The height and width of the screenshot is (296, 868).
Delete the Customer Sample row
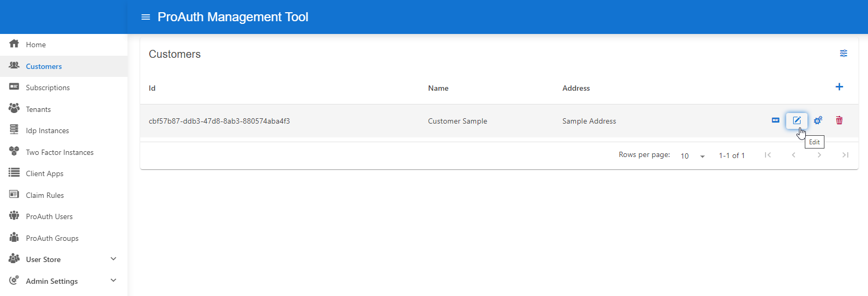(x=839, y=120)
